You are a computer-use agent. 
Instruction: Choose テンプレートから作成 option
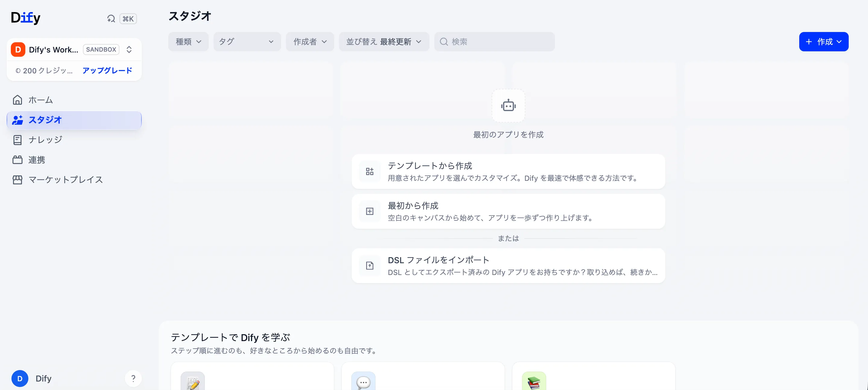click(x=508, y=171)
